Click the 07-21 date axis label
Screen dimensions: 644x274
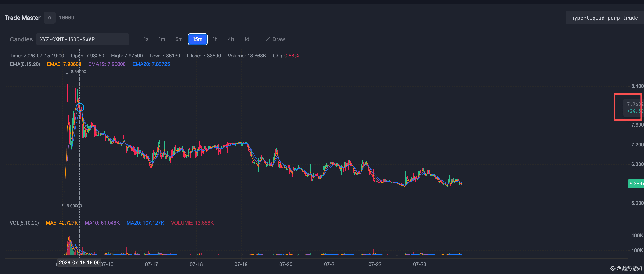pos(330,264)
